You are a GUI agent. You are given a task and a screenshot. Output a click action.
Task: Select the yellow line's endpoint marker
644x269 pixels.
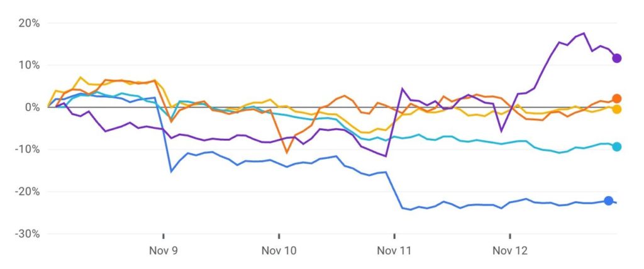pyautogui.click(x=617, y=109)
